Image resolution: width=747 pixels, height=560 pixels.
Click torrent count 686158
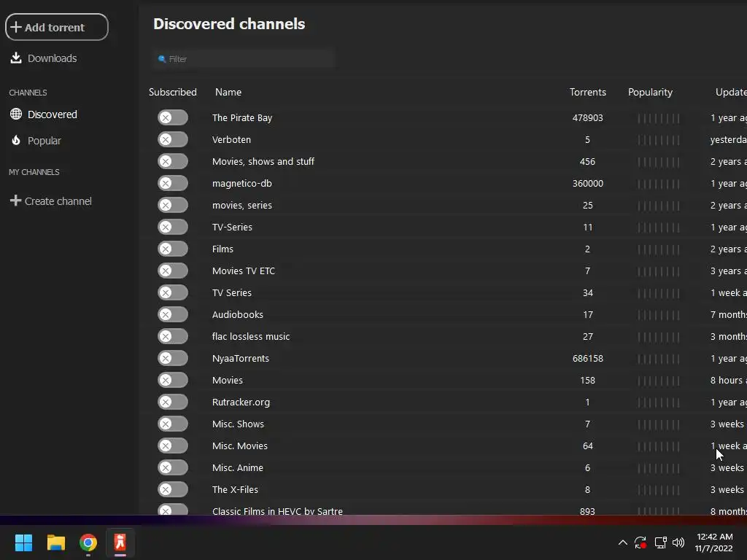point(588,359)
